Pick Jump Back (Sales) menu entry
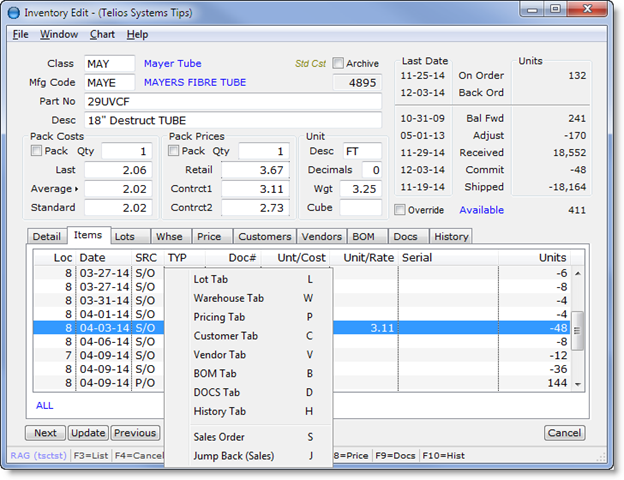The image size is (624, 480). [x=233, y=456]
